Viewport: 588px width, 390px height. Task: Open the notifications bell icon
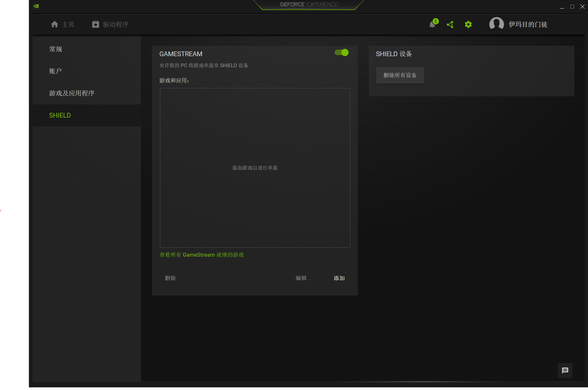click(432, 25)
